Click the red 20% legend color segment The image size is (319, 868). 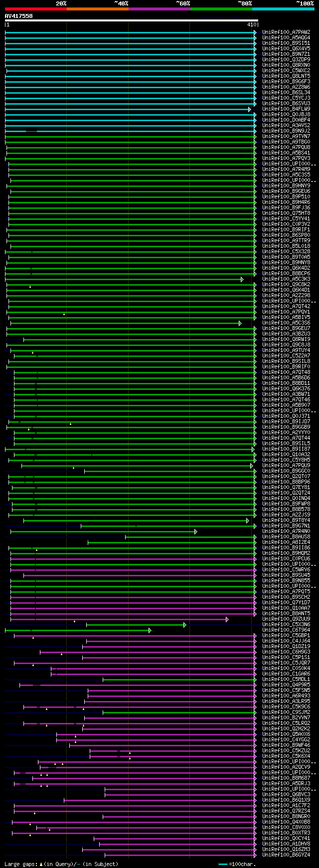click(36, 8)
